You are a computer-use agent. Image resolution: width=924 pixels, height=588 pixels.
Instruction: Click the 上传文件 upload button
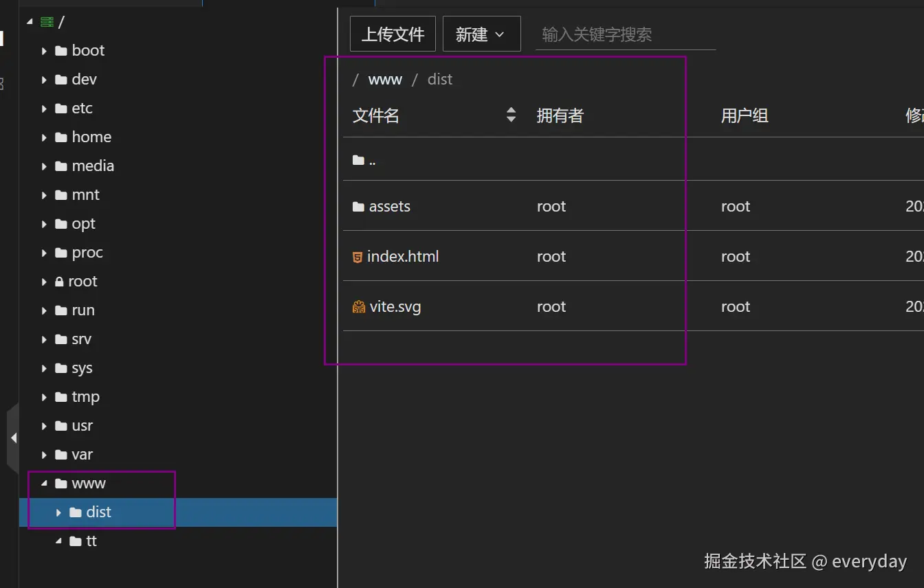(393, 34)
